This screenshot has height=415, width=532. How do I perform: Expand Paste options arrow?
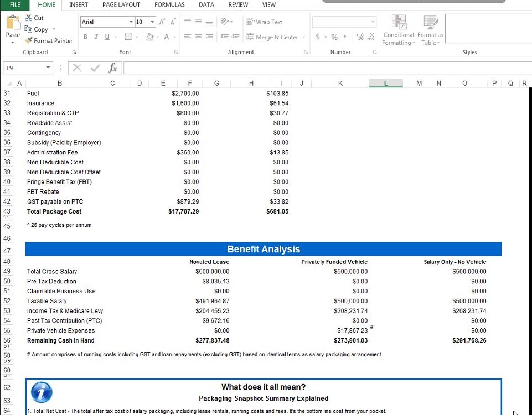tap(13, 43)
